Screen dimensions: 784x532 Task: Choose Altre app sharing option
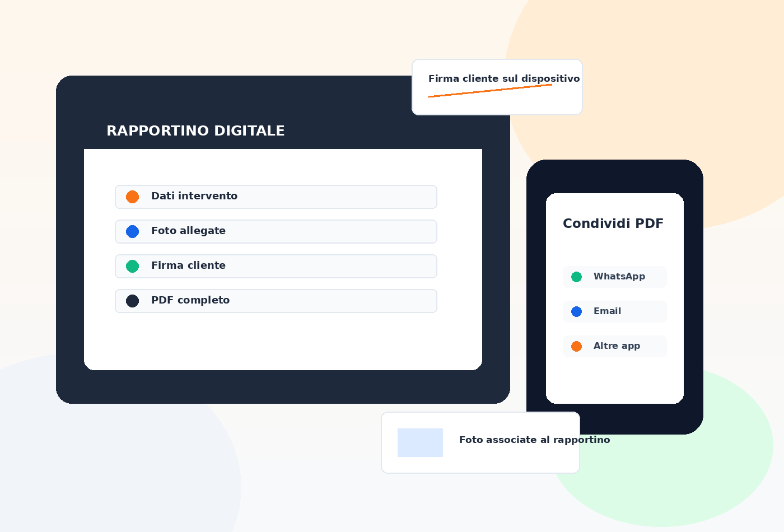pos(615,346)
